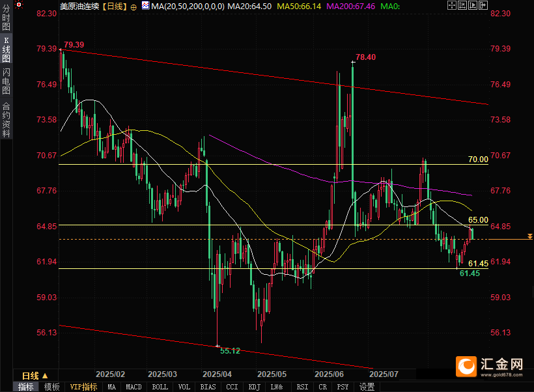Click the 65.00 horizontal line label

click(478, 219)
